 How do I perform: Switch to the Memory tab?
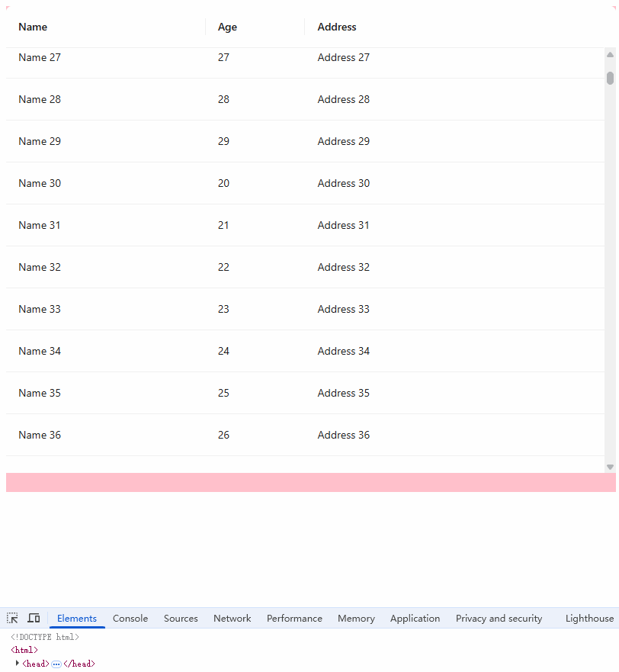point(356,618)
